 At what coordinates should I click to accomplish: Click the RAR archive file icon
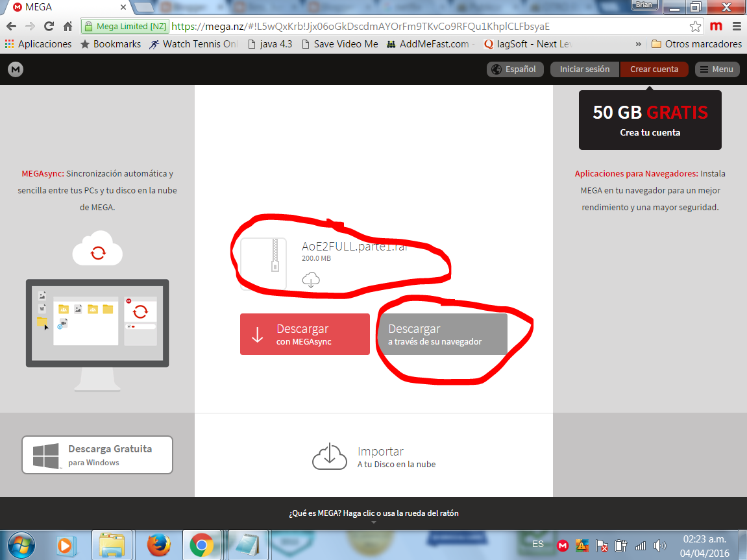(x=263, y=263)
